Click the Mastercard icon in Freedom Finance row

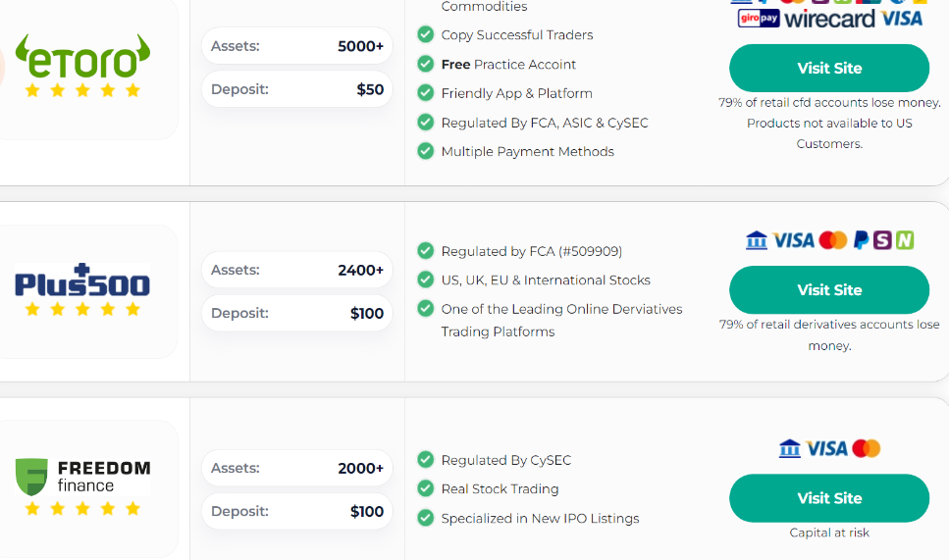point(867,448)
